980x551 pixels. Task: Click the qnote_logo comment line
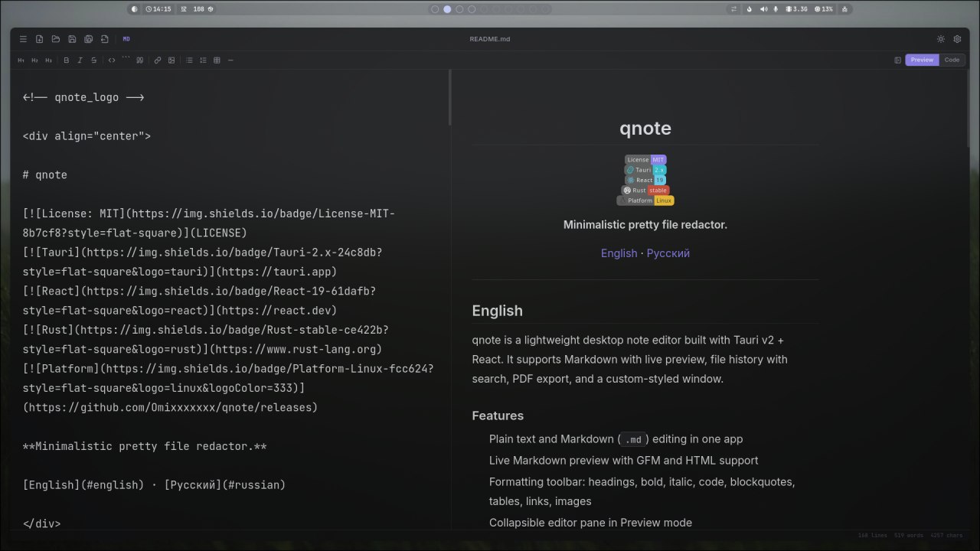coord(83,98)
